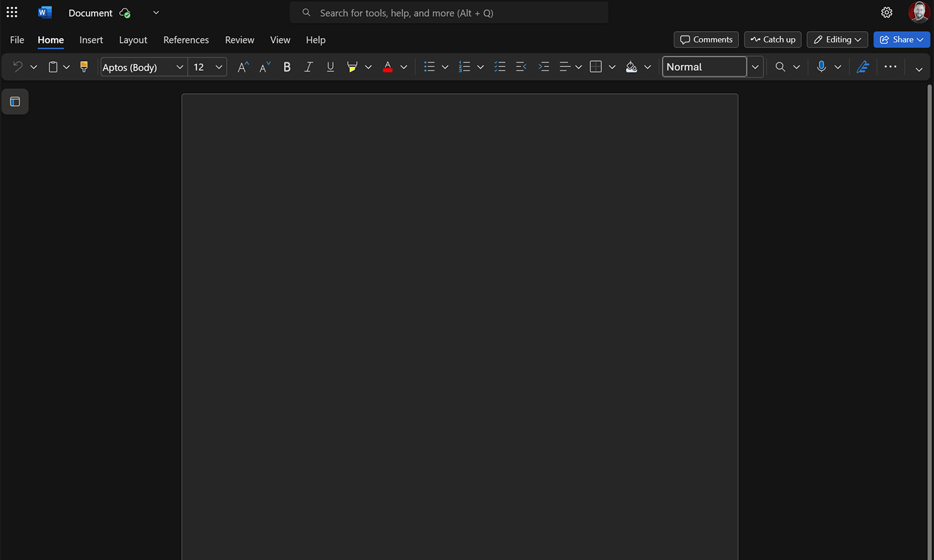Toggle text highlighting

coord(352,67)
